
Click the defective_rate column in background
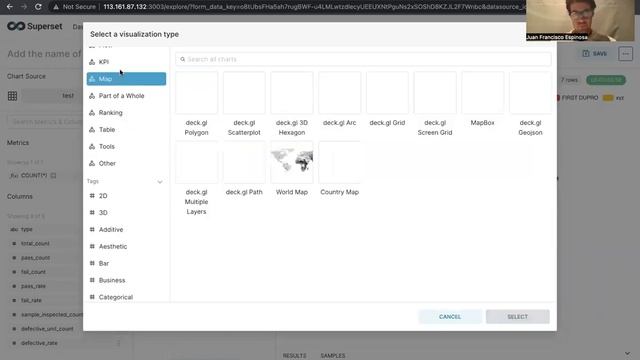click(39, 343)
